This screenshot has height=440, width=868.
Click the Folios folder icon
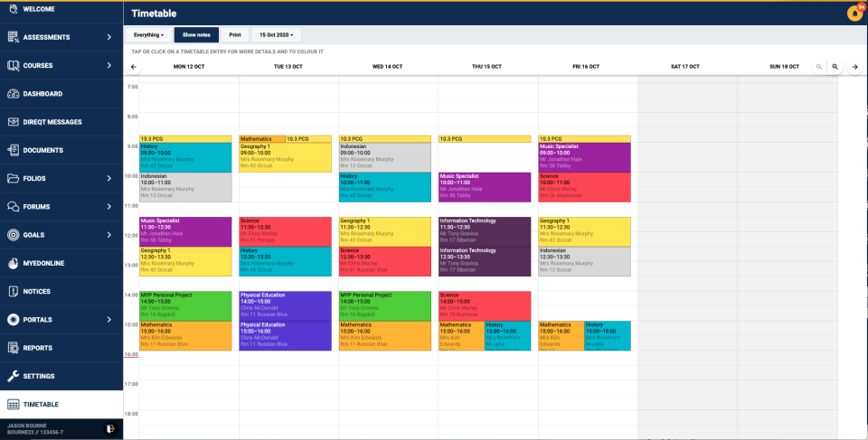tap(14, 178)
